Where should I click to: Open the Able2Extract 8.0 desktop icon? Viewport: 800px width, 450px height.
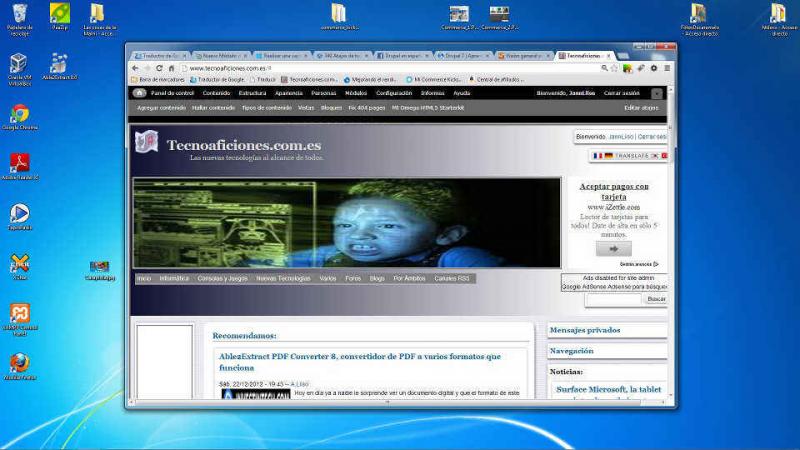pos(59,66)
